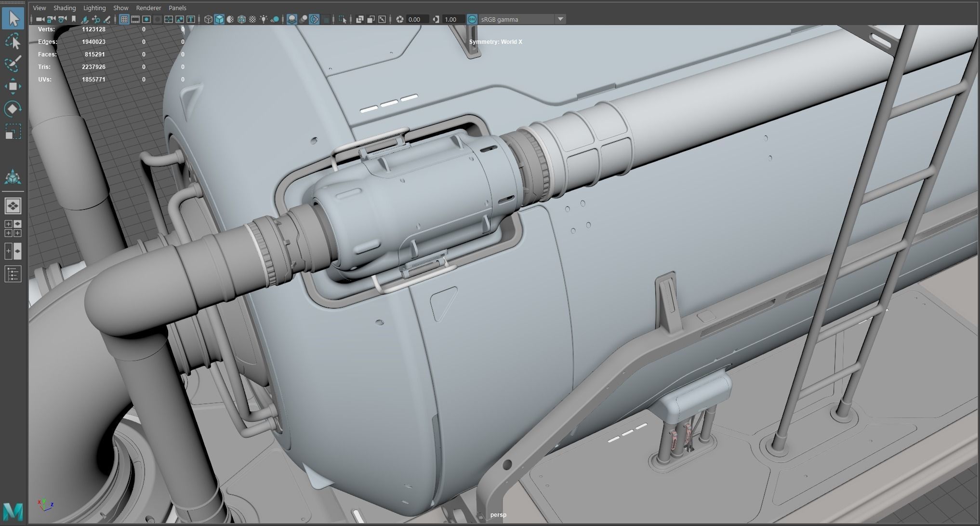Viewport: 980px width, 526px height.
Task: Switch to four view layout
Action: click(13, 229)
